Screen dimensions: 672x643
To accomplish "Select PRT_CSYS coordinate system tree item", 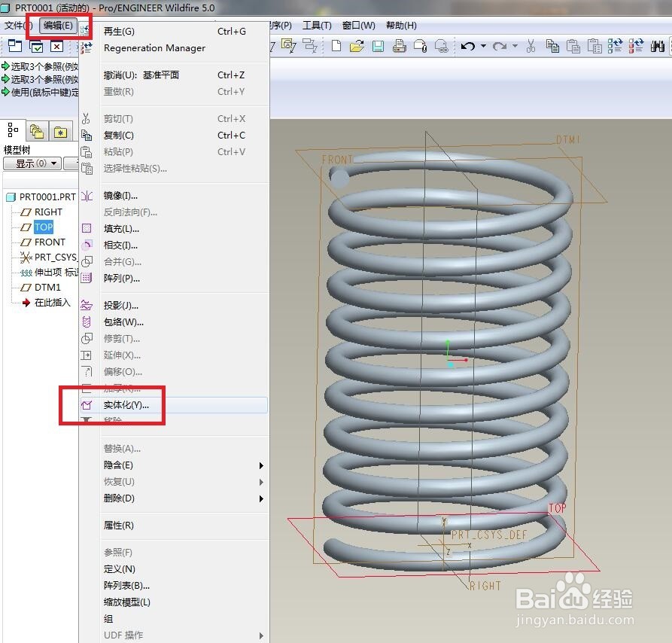I will click(48, 258).
